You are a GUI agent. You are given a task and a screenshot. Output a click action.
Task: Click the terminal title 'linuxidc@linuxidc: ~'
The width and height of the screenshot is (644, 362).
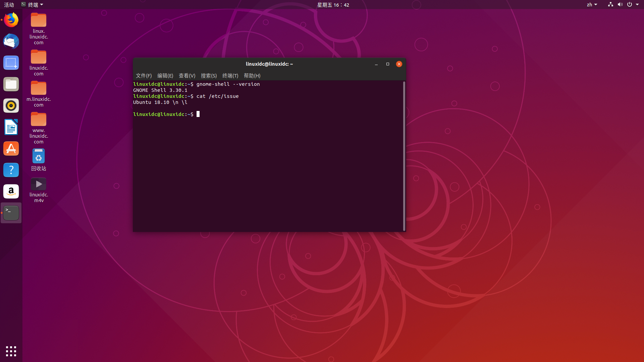tap(269, 64)
